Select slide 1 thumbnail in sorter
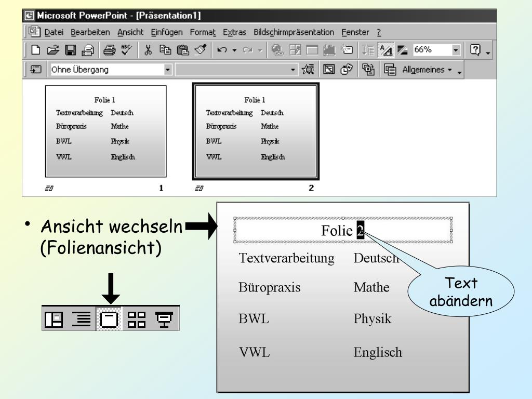The width and height of the screenshot is (532, 399). (106, 131)
